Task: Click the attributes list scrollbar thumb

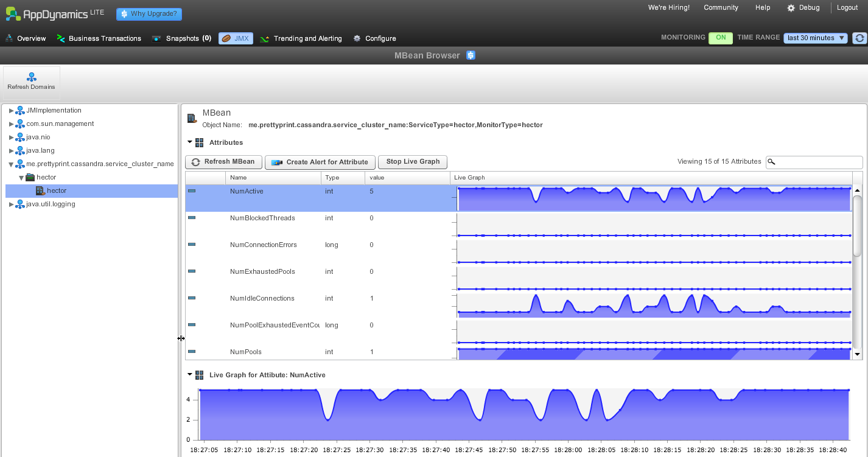Action: point(858,226)
